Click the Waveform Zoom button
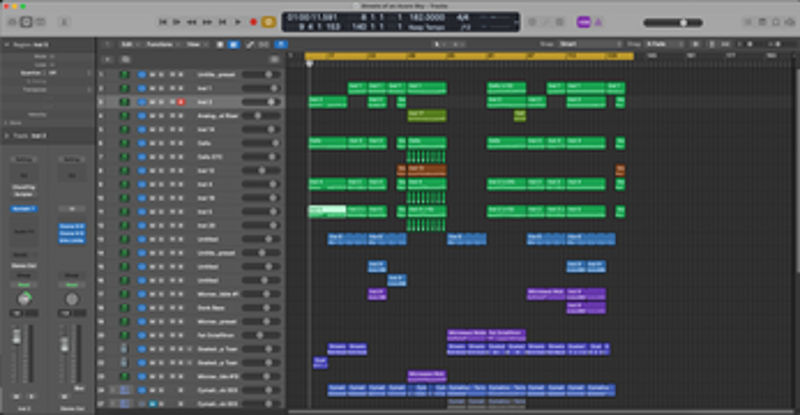The height and width of the screenshot is (415, 800). click(695, 44)
